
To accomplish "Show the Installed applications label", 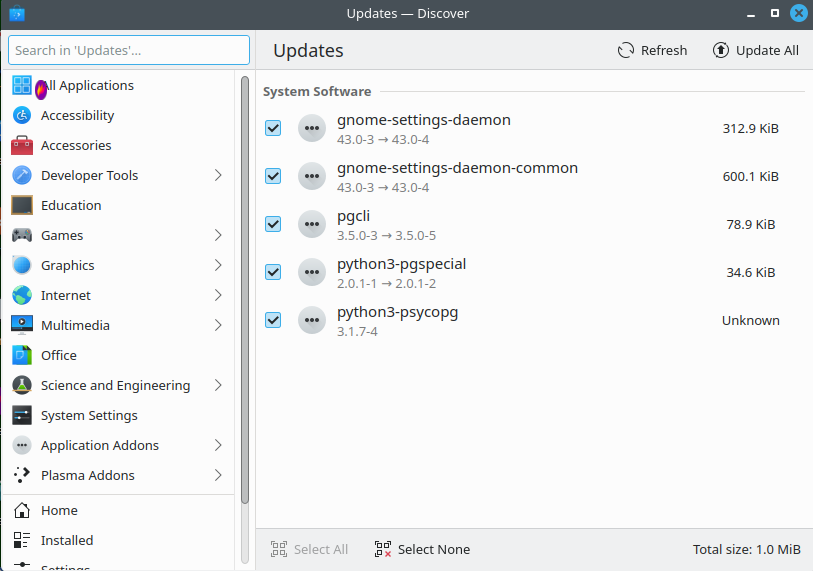I will click(67, 540).
